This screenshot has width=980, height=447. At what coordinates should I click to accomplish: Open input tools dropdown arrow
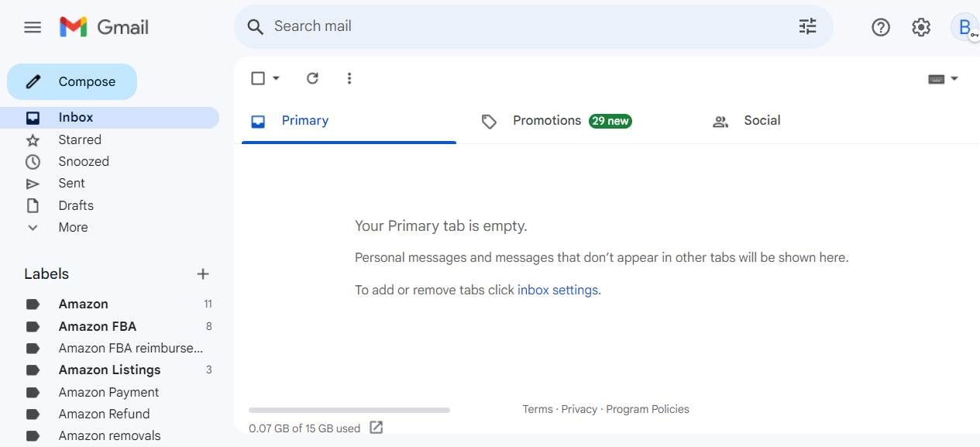pos(954,79)
